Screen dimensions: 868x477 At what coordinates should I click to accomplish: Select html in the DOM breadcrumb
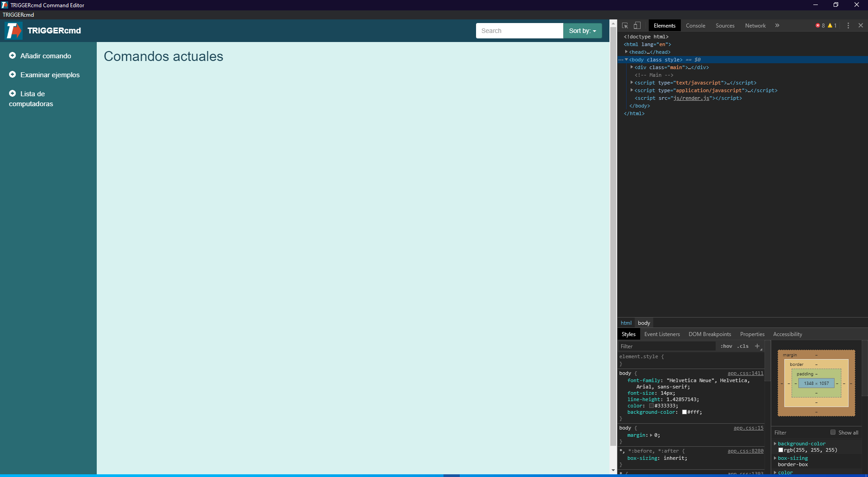(x=626, y=323)
